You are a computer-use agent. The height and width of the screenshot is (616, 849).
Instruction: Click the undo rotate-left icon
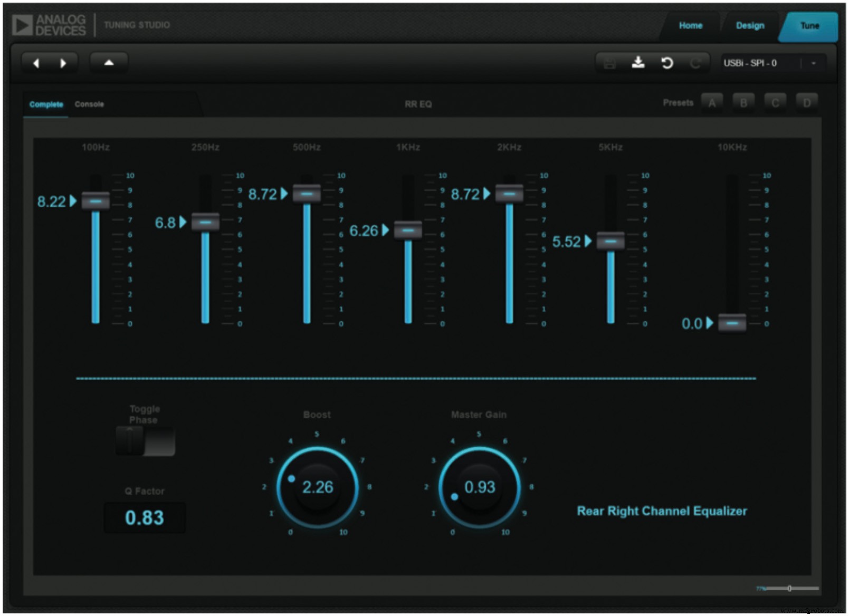(668, 63)
